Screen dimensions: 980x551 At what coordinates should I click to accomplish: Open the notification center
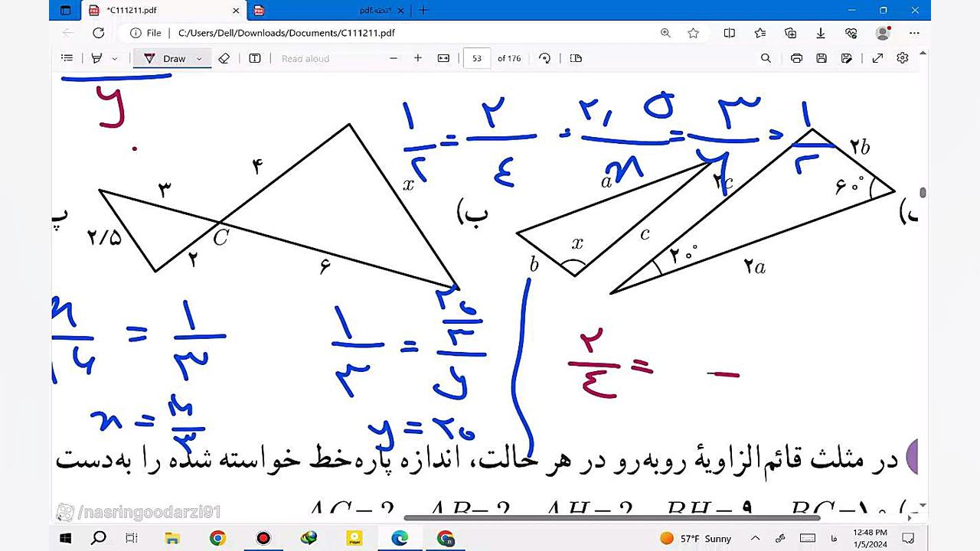[908, 539]
